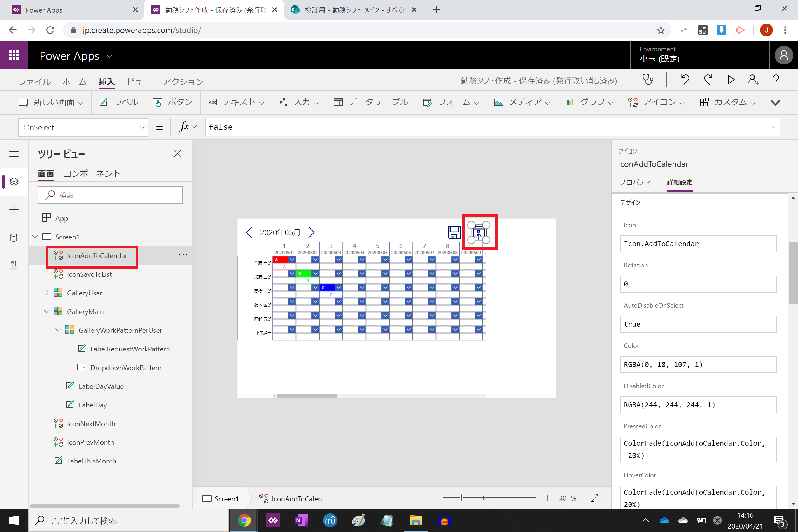Click the ラベル insert button
798x532 pixels.
click(x=119, y=102)
